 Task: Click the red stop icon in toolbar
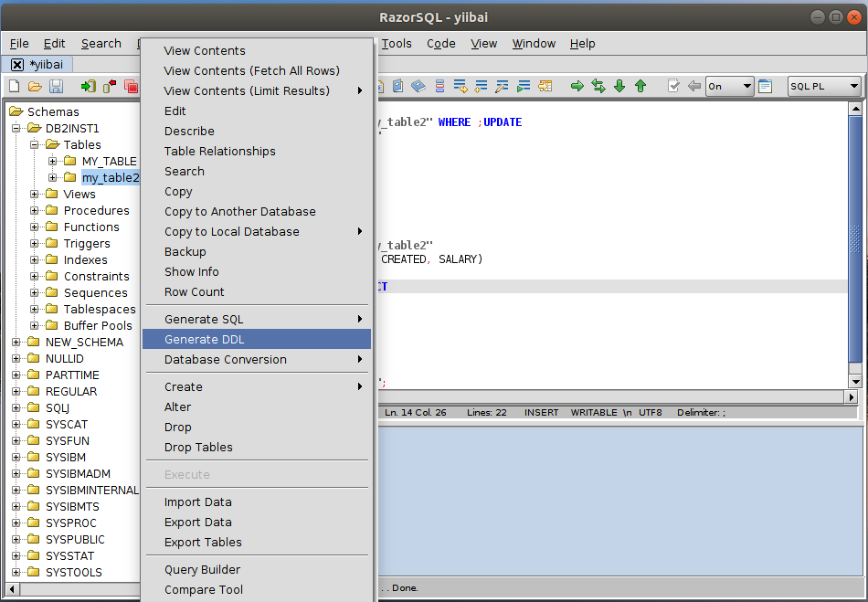click(x=132, y=86)
